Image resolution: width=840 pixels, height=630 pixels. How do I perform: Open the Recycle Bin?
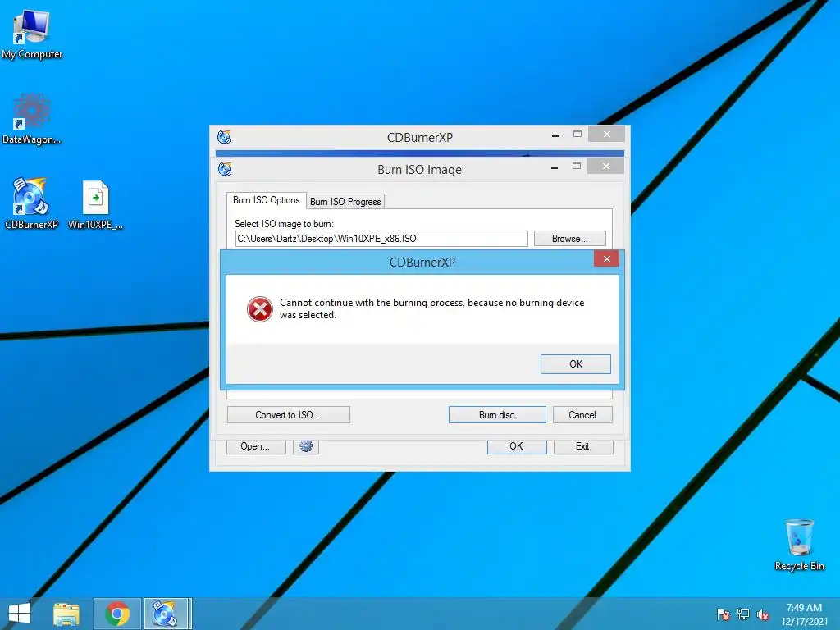click(799, 545)
